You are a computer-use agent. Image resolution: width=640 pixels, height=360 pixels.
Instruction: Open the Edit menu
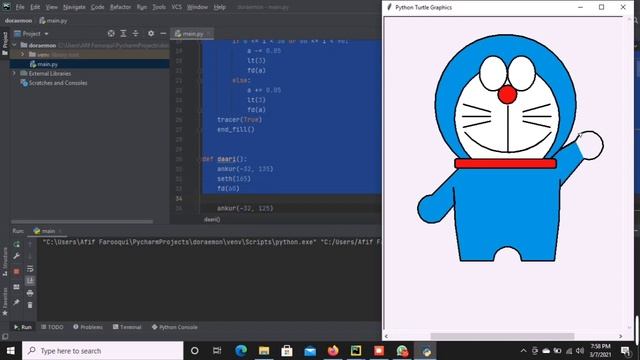click(x=35, y=7)
